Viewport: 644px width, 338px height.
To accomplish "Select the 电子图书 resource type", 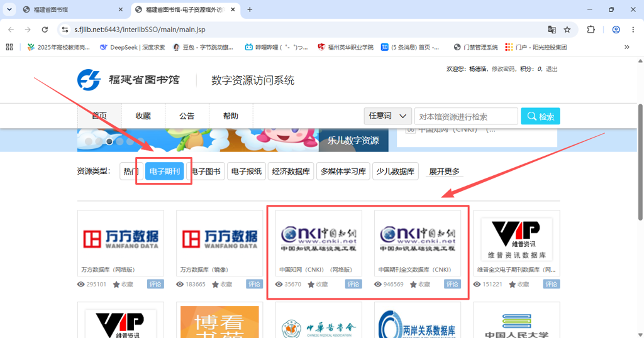I will (x=206, y=171).
